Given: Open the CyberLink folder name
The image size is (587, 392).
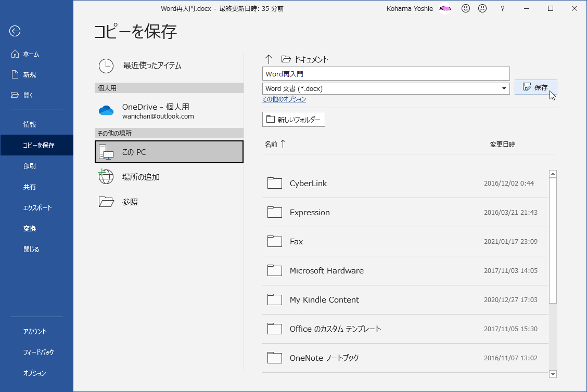Looking at the screenshot, I should 308,184.
